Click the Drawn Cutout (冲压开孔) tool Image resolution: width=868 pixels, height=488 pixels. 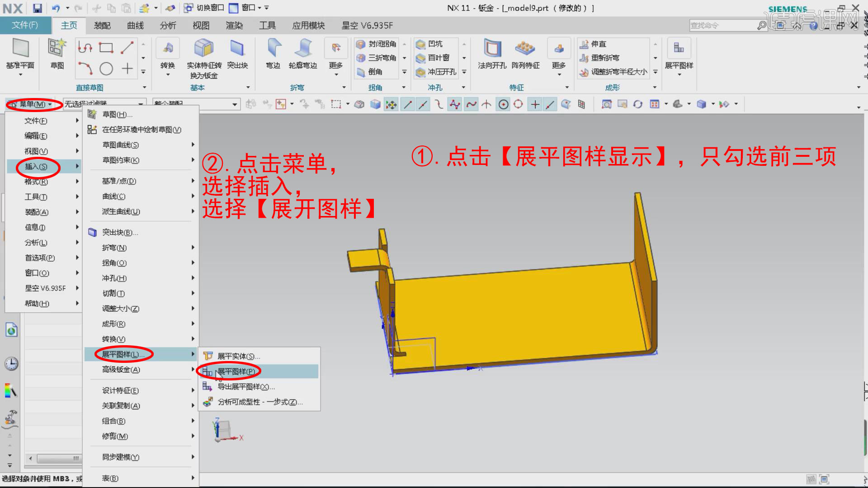point(437,72)
